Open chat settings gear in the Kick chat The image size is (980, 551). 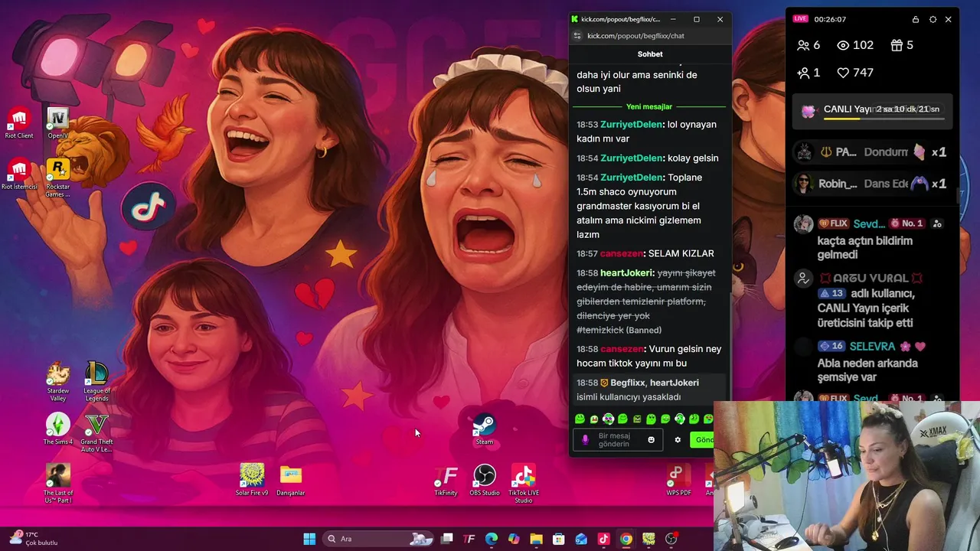[x=678, y=440]
